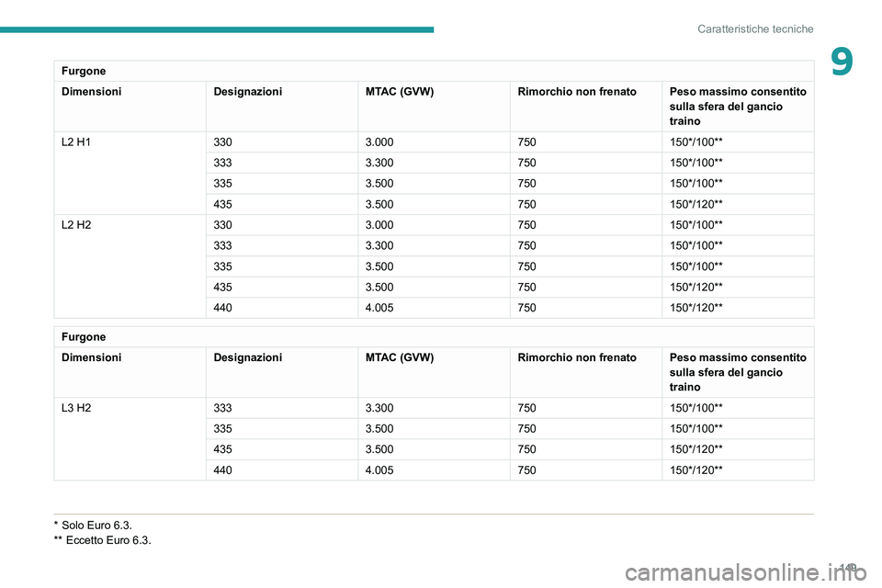Select designation 435 in the L2 H1 group
The width and height of the screenshot is (882, 588).
[x=222, y=204]
